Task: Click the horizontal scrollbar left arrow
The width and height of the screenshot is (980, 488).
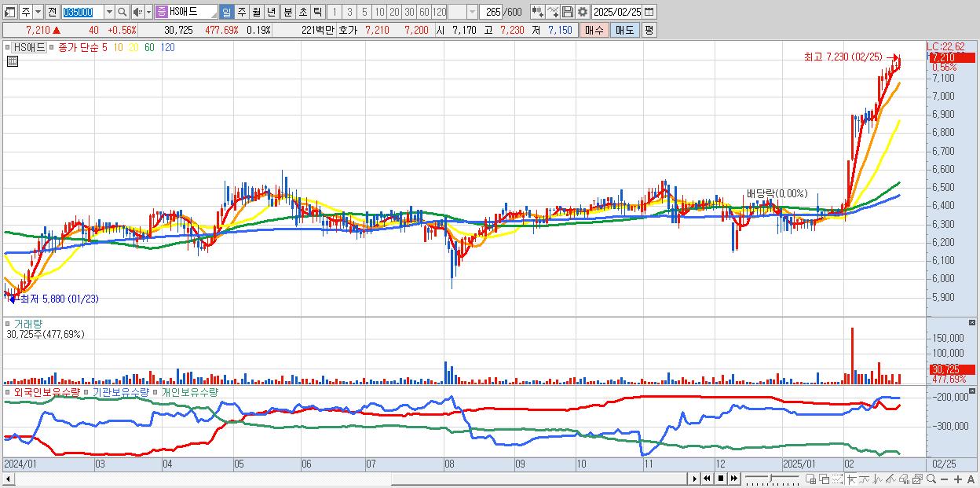Action: pyautogui.click(x=9, y=479)
